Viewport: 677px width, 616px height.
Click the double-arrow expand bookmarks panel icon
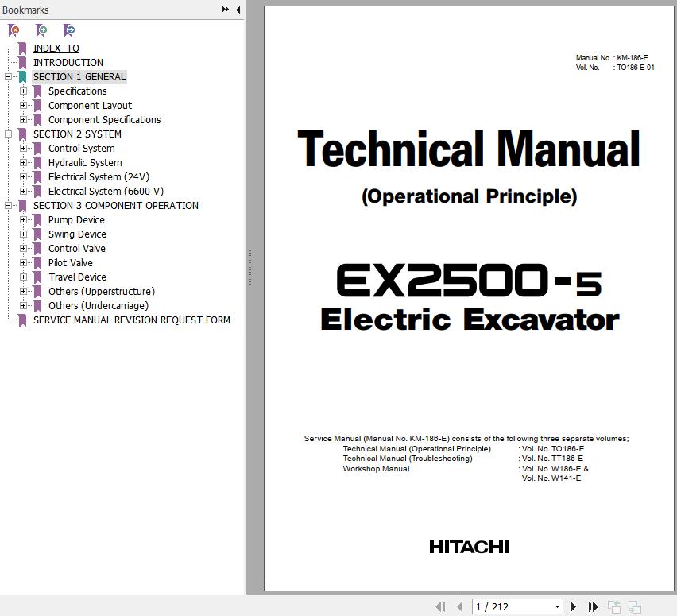[x=226, y=9]
